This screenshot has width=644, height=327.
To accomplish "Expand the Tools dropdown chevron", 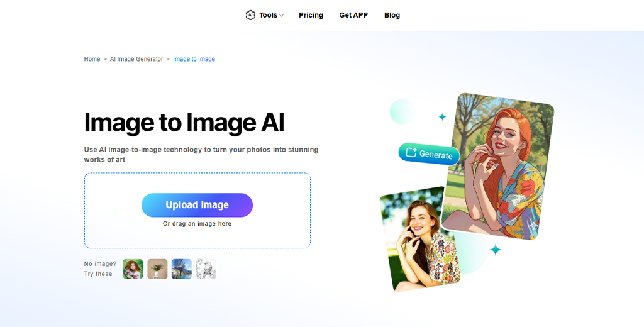I will (x=281, y=16).
